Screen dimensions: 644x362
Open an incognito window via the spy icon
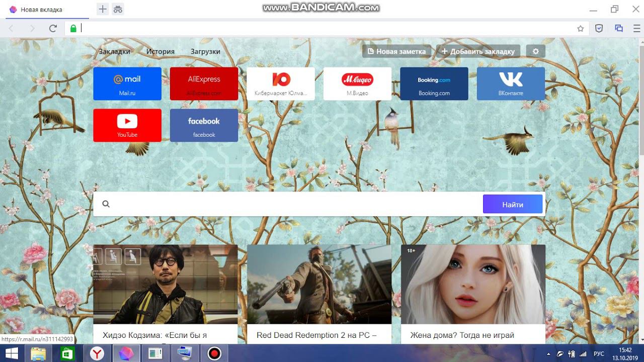[x=118, y=9]
